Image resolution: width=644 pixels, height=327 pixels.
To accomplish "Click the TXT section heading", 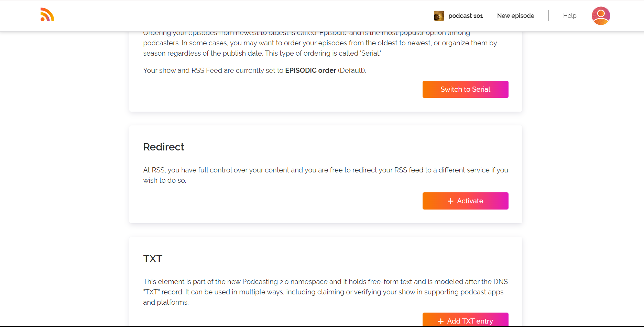I will 153,259.
